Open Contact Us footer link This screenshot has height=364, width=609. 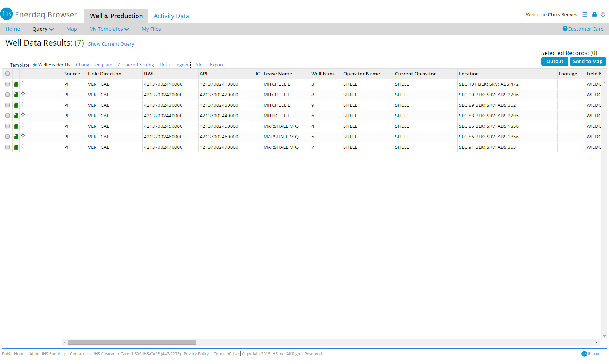point(80,354)
